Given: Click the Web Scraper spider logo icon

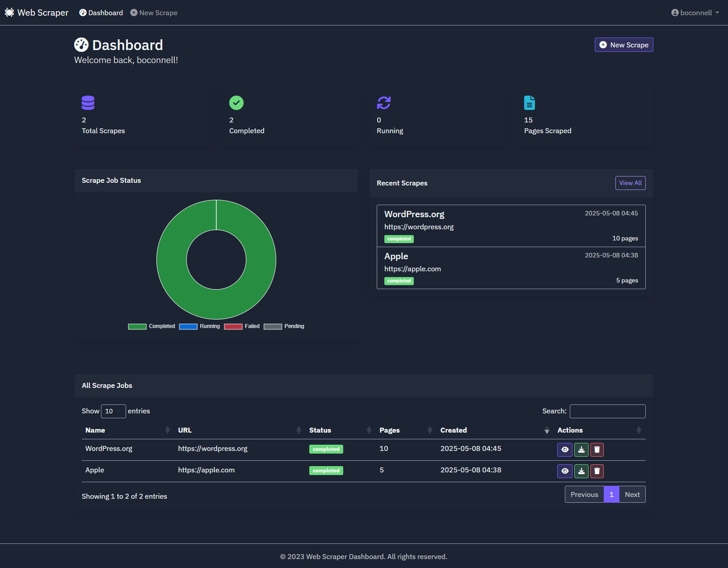Looking at the screenshot, I should tap(9, 13).
